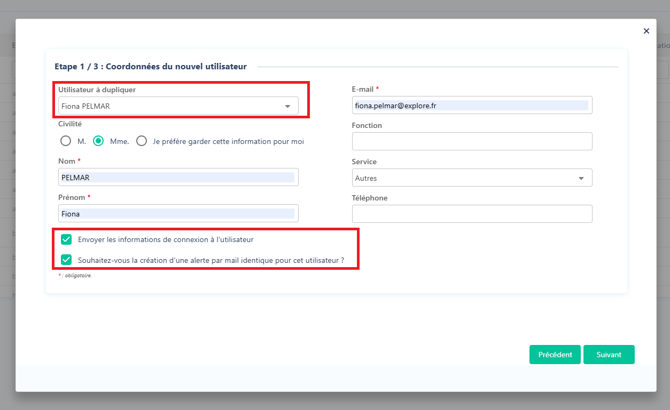This screenshot has height=410, width=670.
Task: Close the dialog with the X icon
Action: (x=646, y=31)
